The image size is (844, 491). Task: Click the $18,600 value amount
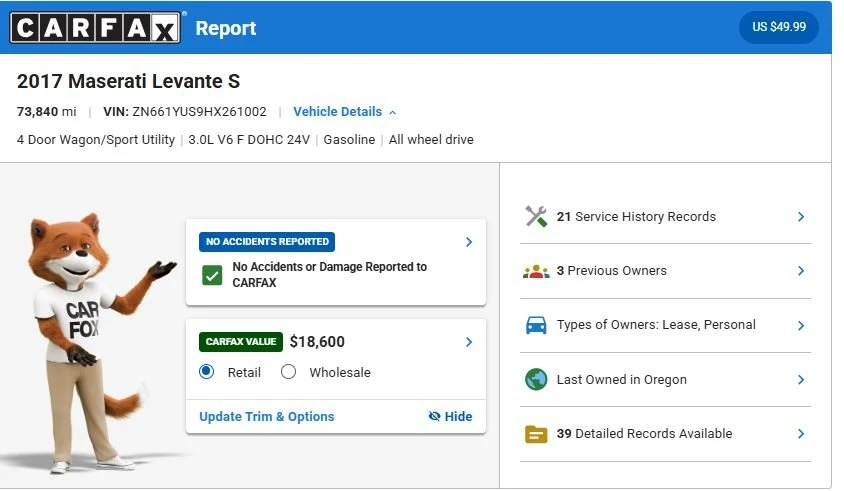(x=317, y=342)
